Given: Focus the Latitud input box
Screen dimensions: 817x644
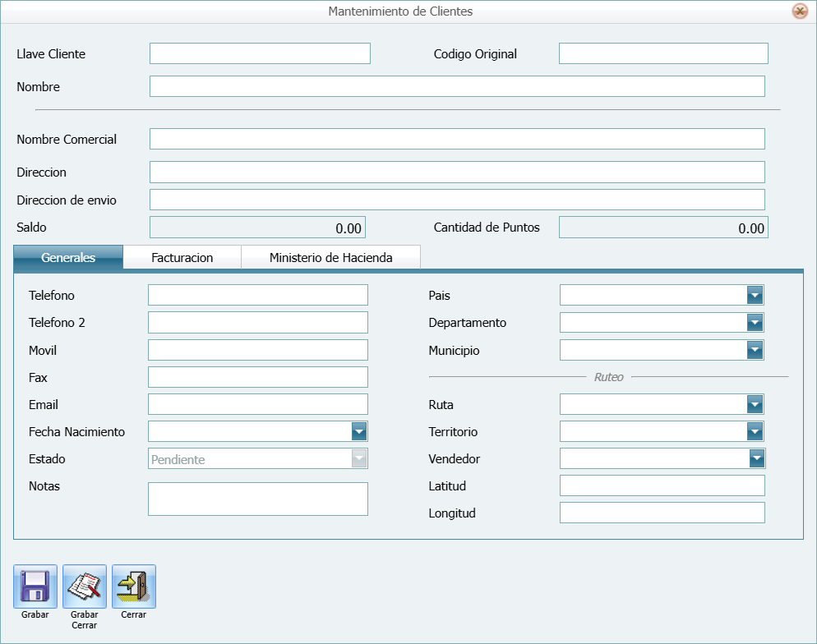Looking at the screenshot, I should pyautogui.click(x=662, y=486).
